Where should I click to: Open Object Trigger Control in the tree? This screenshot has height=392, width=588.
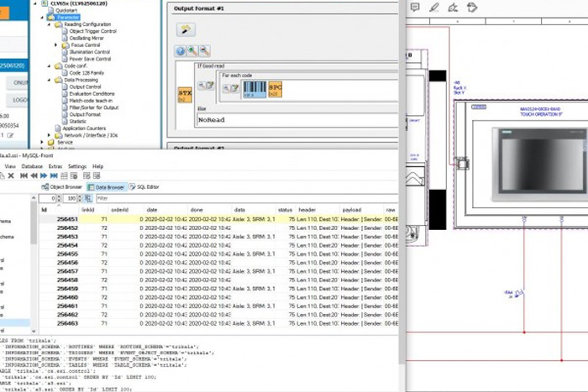pos(92,31)
